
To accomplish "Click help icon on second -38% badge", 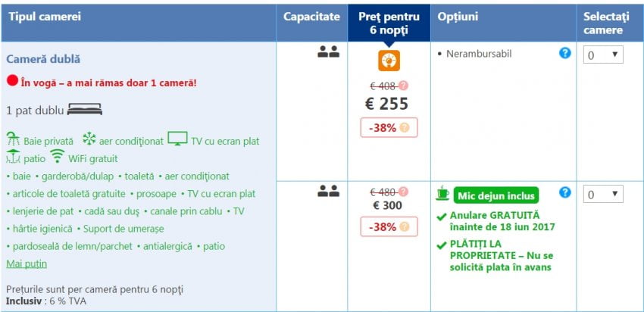I will [x=404, y=226].
